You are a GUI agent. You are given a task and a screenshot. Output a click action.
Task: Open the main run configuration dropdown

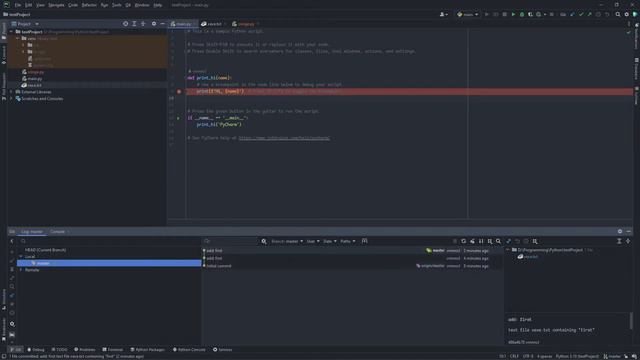(x=467, y=14)
